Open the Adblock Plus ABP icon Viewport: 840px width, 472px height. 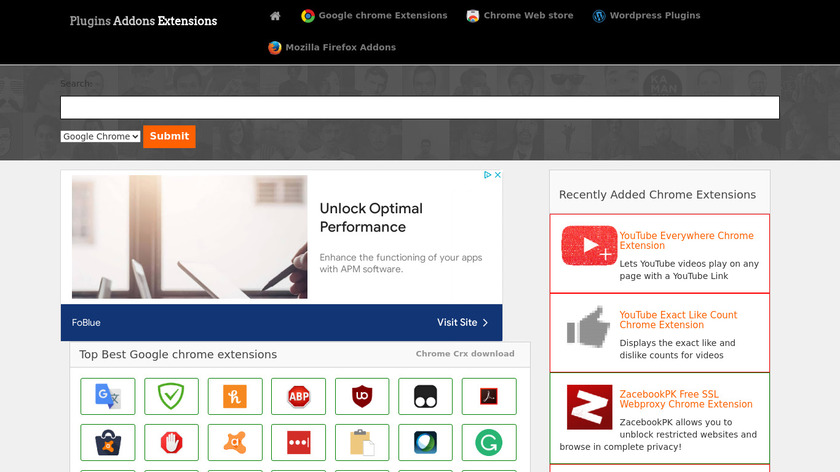click(298, 396)
